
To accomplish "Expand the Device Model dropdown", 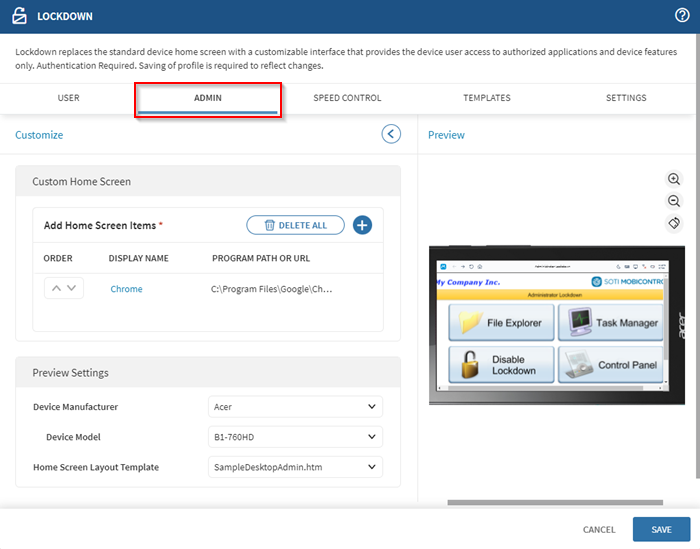I will coord(295,437).
